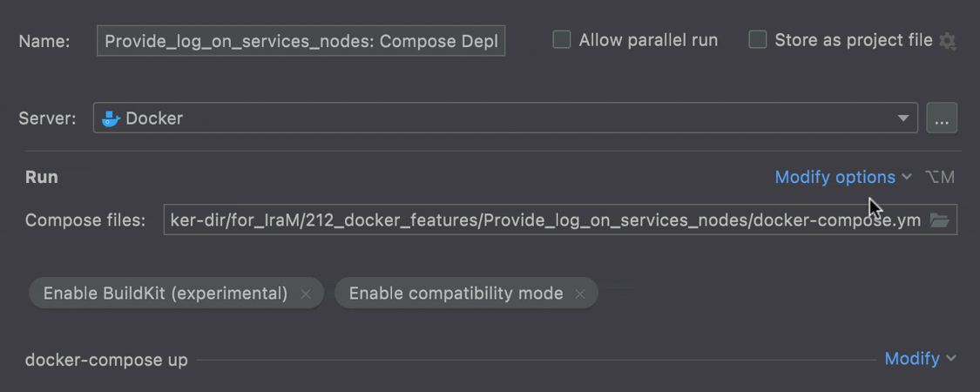This screenshot has height=392, width=980.
Task: Expand the chevron next to docker-compose up Modify
Action: (950, 359)
